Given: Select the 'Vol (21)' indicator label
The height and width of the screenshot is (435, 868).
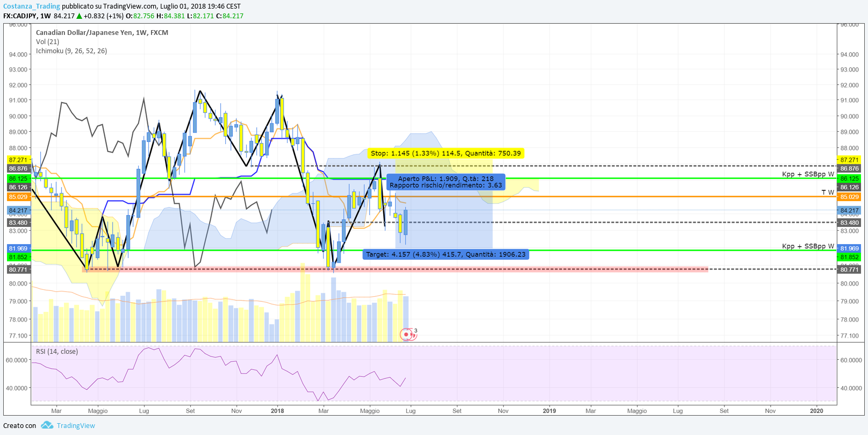Looking at the screenshot, I should [x=48, y=42].
